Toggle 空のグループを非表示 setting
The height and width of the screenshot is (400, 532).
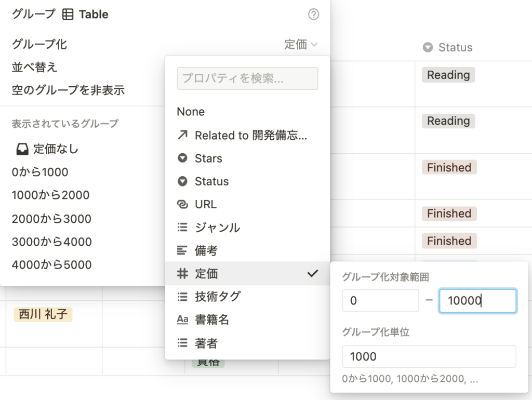pos(68,90)
